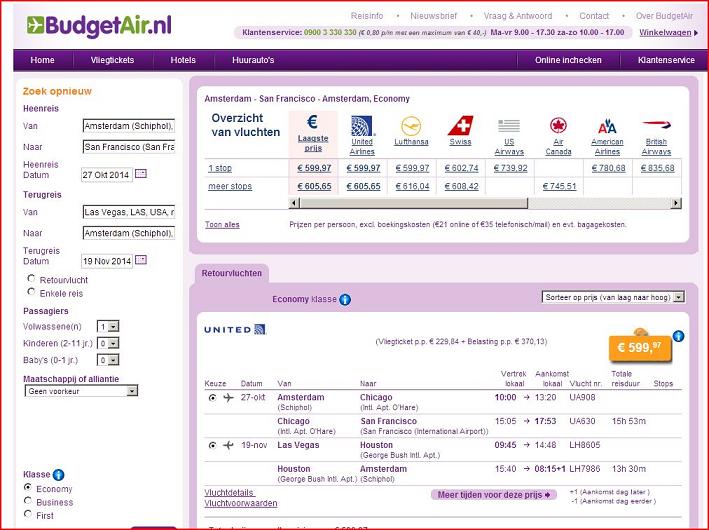Open the Volwassene(n) count dropdown
The height and width of the screenshot is (530, 709).
coord(108,327)
